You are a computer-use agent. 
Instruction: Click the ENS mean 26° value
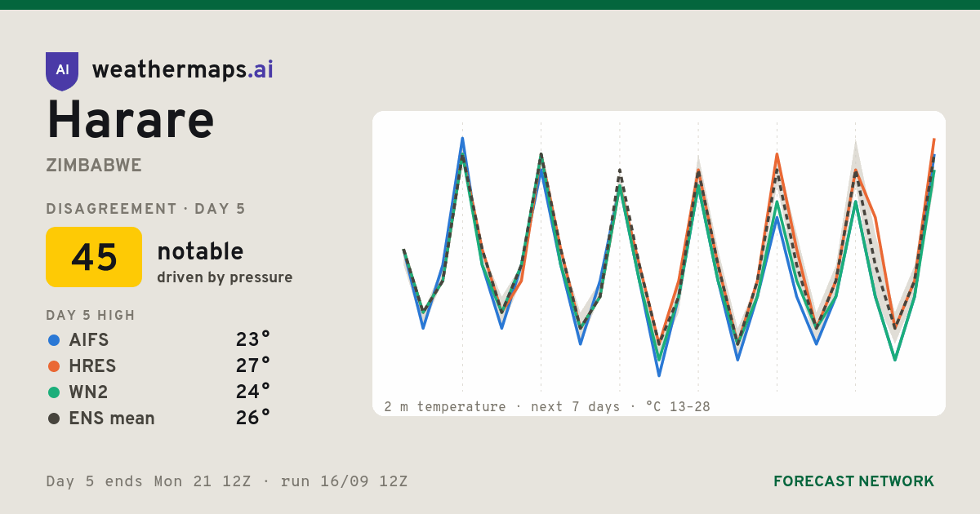pos(253,419)
